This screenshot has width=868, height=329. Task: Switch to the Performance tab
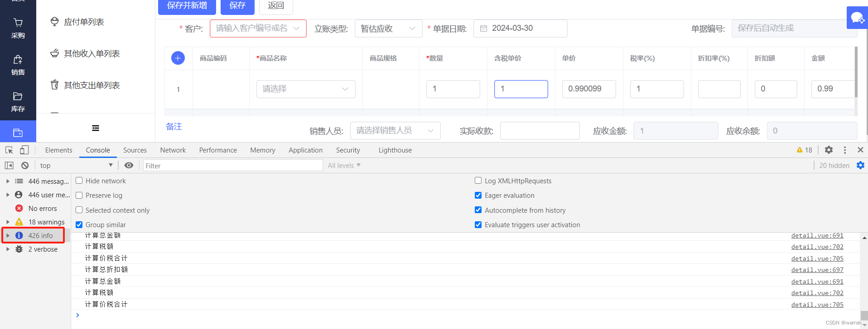point(218,150)
